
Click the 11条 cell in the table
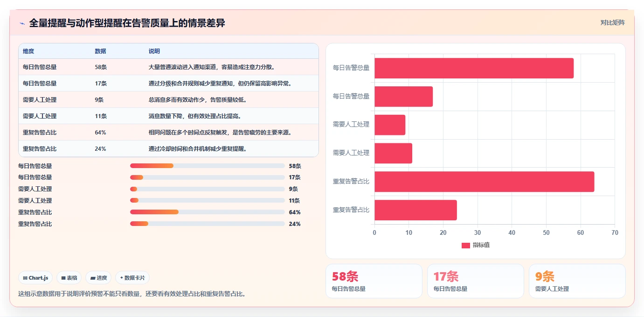(101, 116)
